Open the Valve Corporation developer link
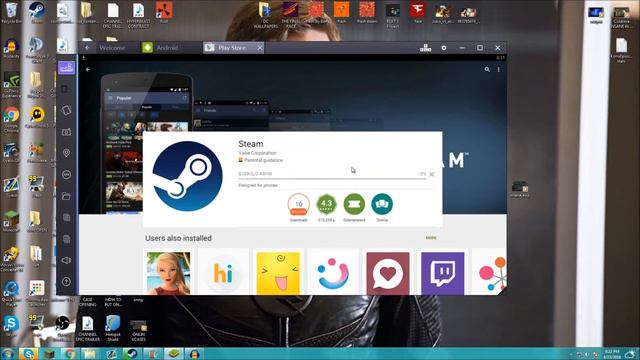The width and height of the screenshot is (640, 360). click(257, 153)
